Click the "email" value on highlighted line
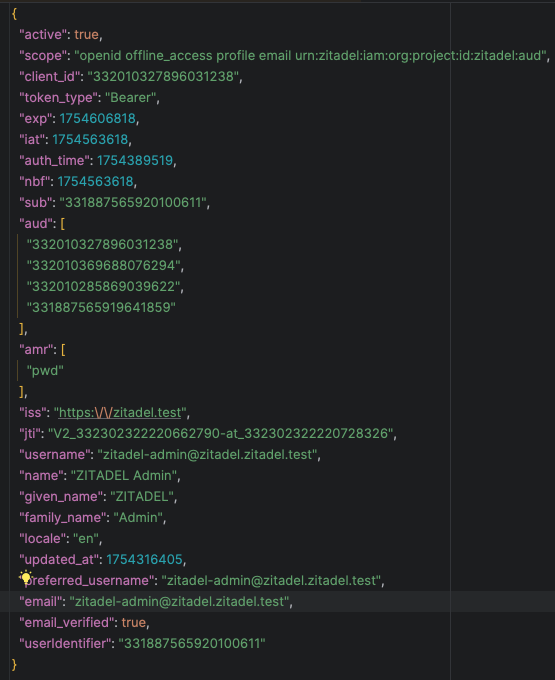The width and height of the screenshot is (555, 680). (x=179, y=602)
